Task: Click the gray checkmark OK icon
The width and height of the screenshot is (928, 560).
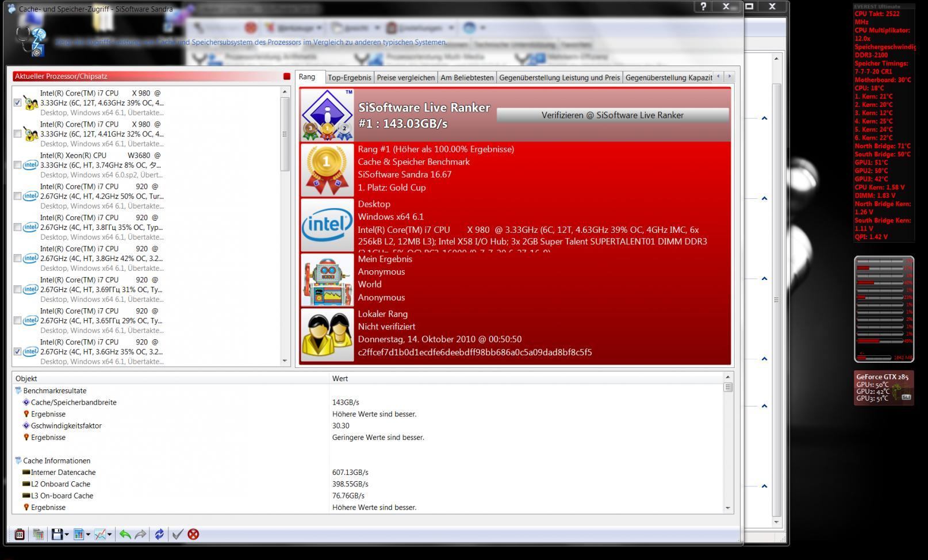Action: (178, 534)
